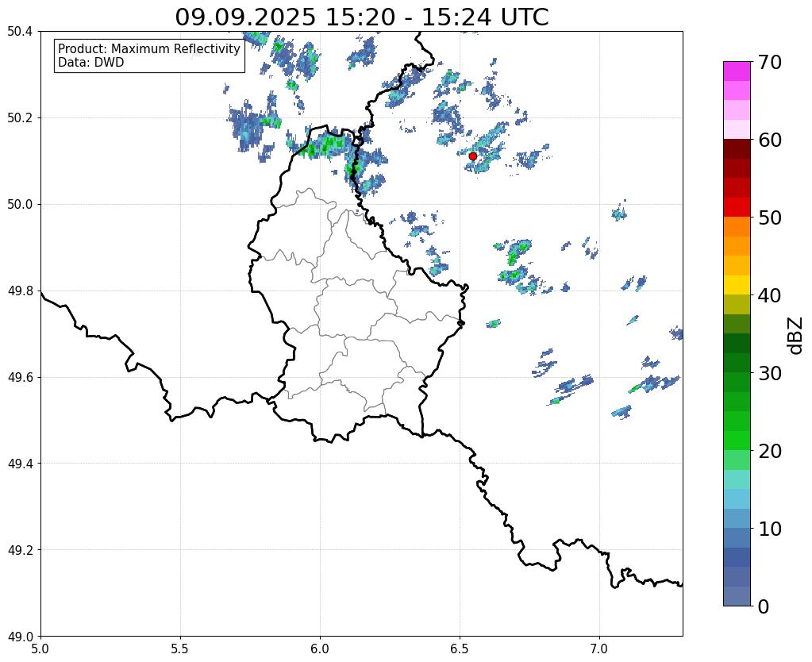The width and height of the screenshot is (812, 662).
Task: Click latitude tick label 50.2
Action: [x=20, y=117]
